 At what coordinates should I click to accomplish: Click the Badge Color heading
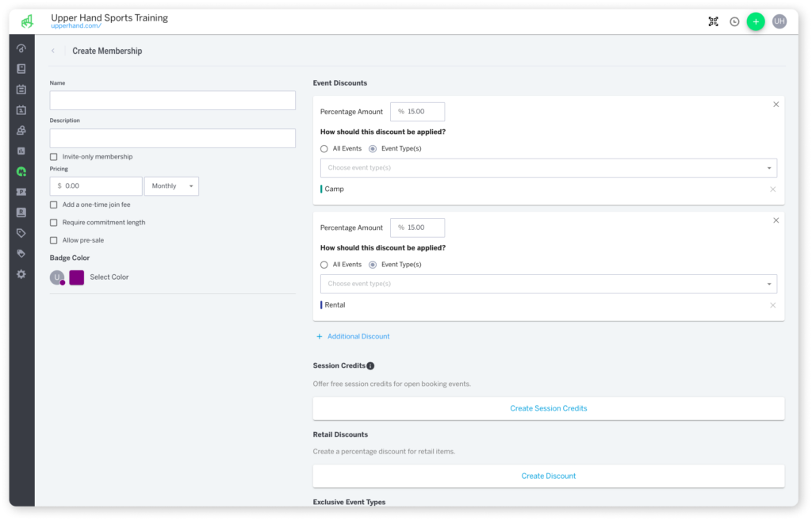[x=70, y=258]
